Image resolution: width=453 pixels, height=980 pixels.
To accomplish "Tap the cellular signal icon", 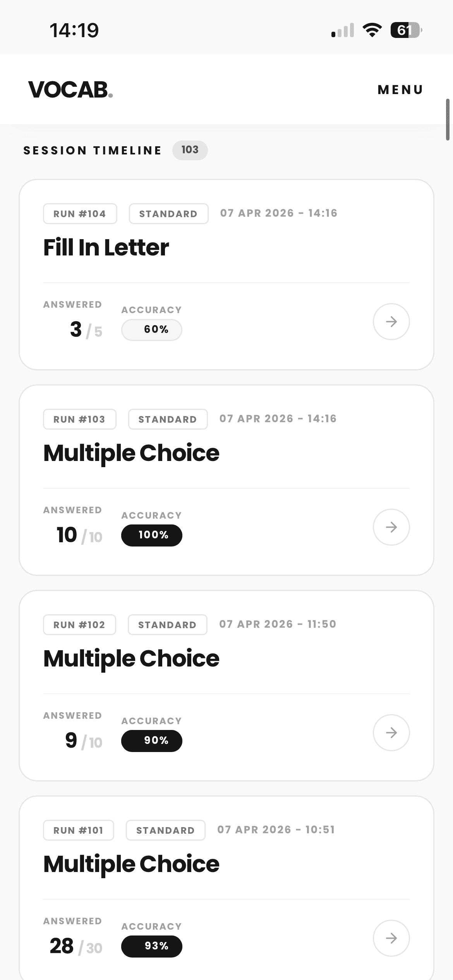I will 343,30.
